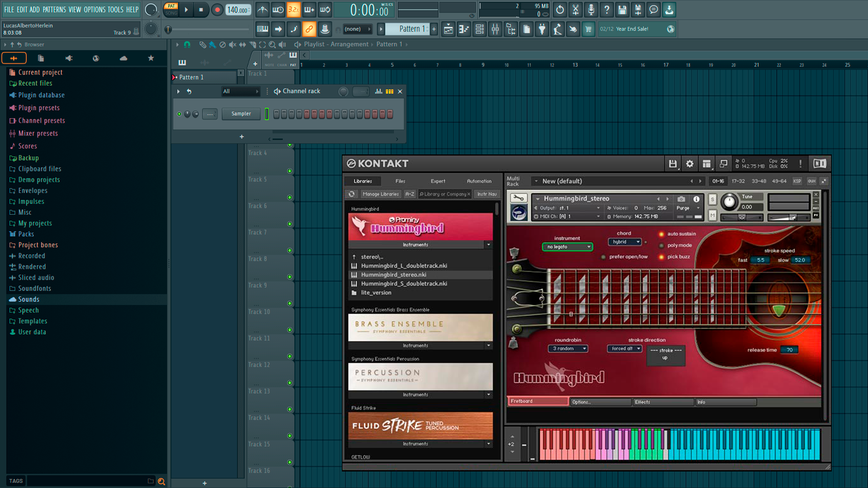Image resolution: width=868 pixels, height=488 pixels.
Task: Toggle the link-to-controller orange chain button
Action: (x=309, y=29)
